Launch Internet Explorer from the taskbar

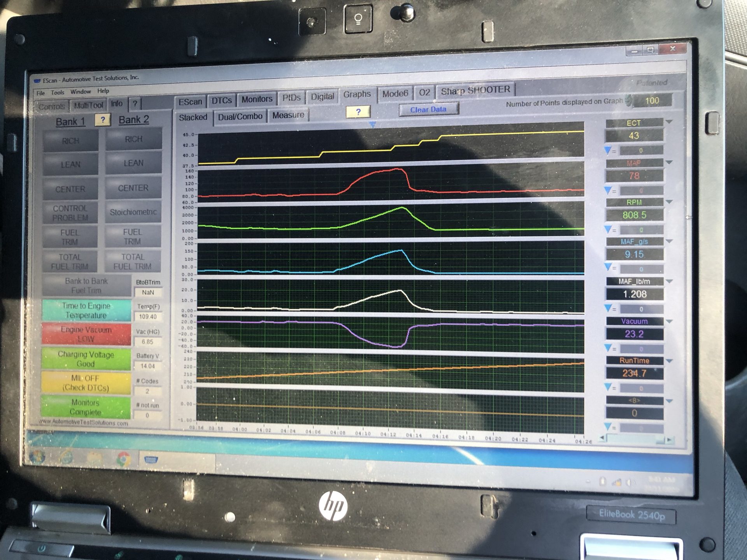(x=66, y=457)
